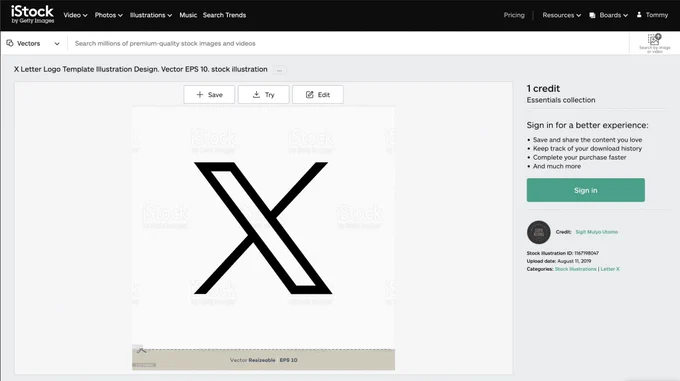
Task: Click the 'Upload date: August 11, 2019' text
Action: 559,261
